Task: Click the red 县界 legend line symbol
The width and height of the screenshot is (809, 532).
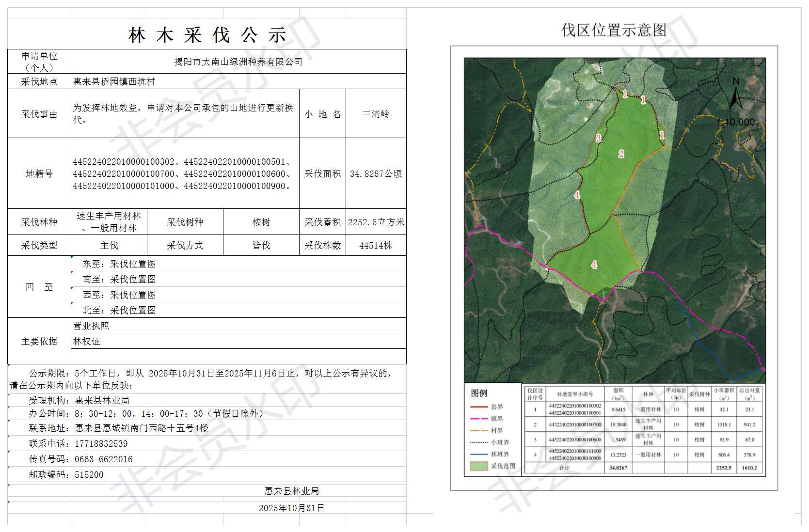Action: [479, 407]
